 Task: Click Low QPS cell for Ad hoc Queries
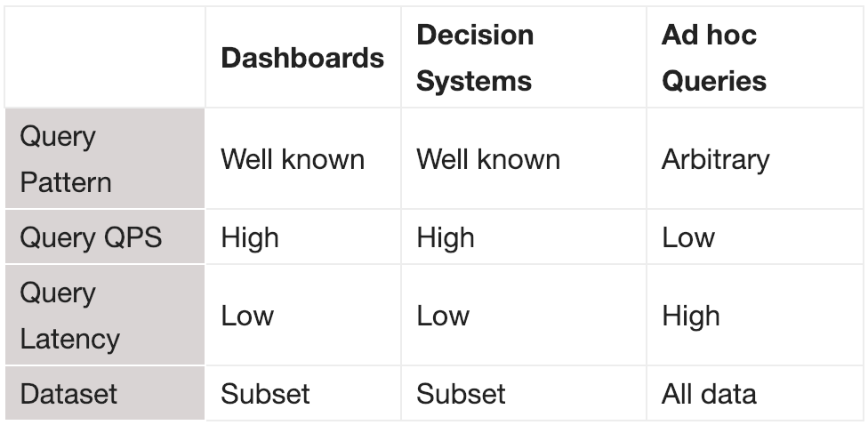point(687,238)
